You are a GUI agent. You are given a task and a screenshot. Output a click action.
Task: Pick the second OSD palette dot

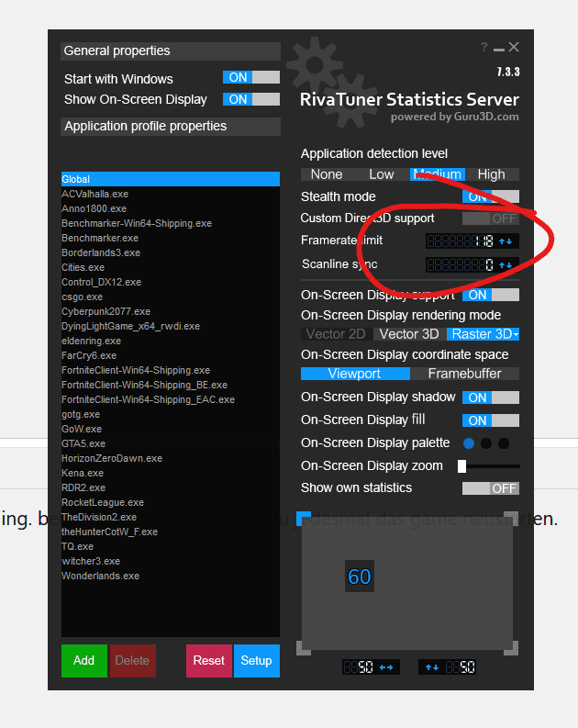tap(486, 443)
